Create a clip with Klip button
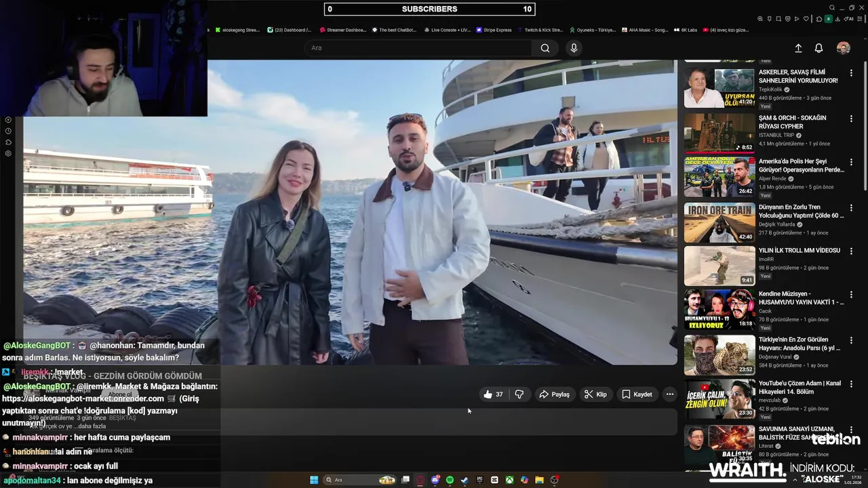Image resolution: width=868 pixels, height=488 pixels. click(595, 394)
